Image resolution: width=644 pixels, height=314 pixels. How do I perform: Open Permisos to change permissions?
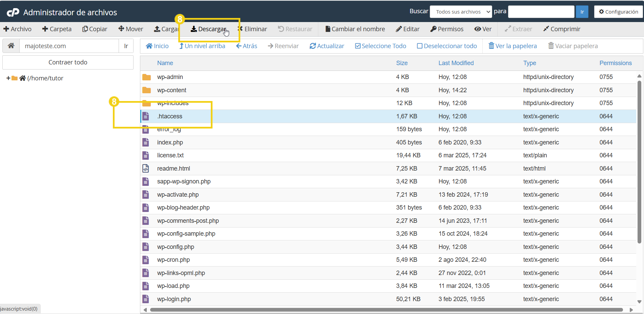447,29
